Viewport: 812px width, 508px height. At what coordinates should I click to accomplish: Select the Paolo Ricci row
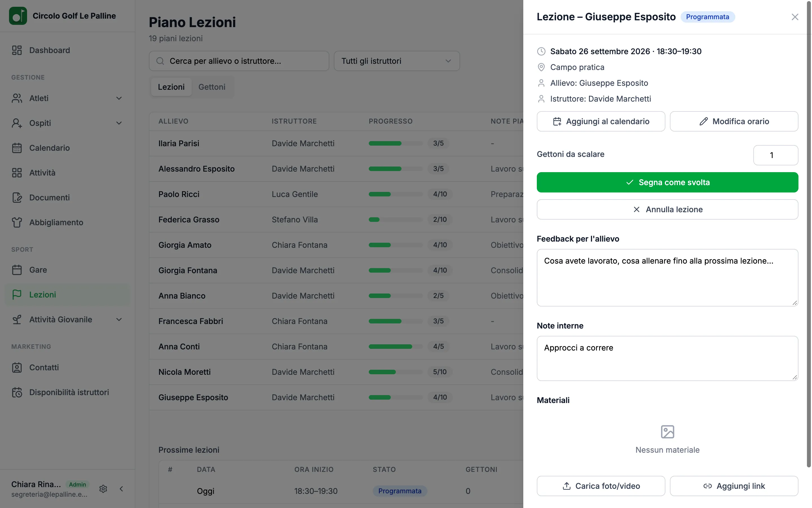click(x=336, y=194)
